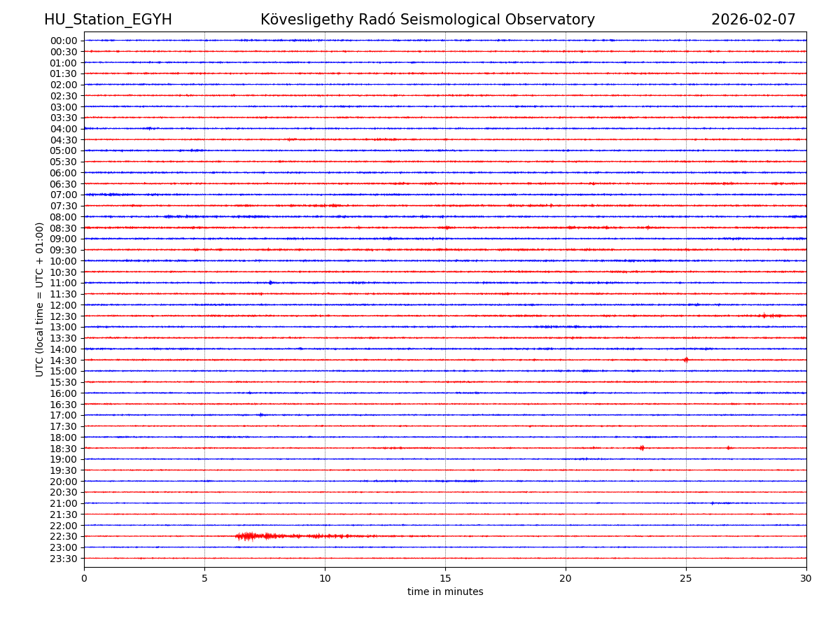Click the 5 tick on the x-axis
Viewport: 840px width, 630px height.
[x=204, y=578]
